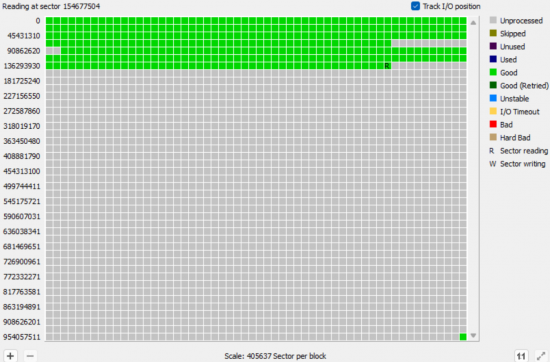Screen dimensions: 550x362
Task: Click the row label 181725240
Action: tap(22, 81)
